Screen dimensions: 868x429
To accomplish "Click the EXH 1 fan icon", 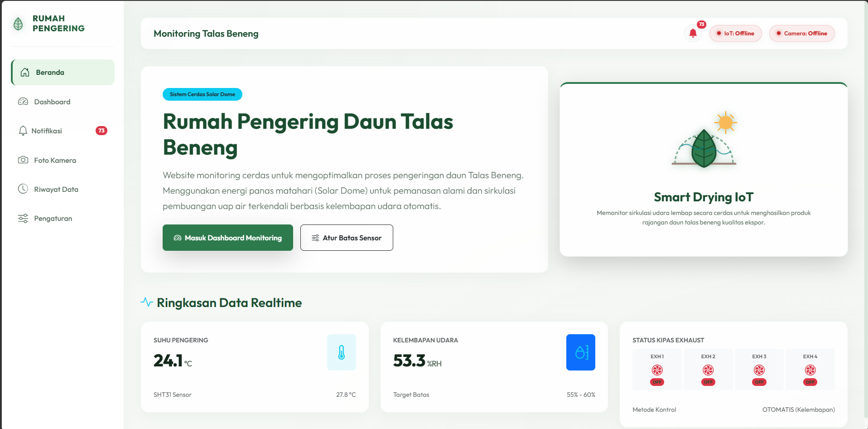I will (x=657, y=370).
